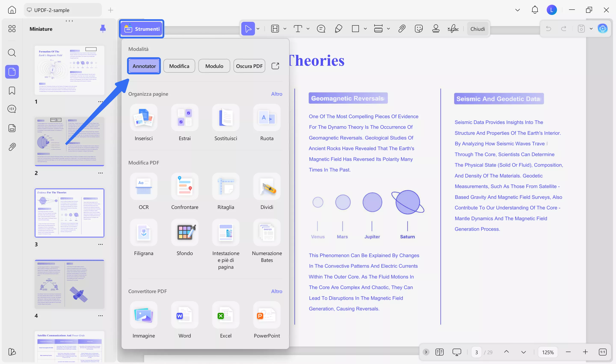
Task: Expand the shape tool dropdown arrow
Action: (365, 29)
